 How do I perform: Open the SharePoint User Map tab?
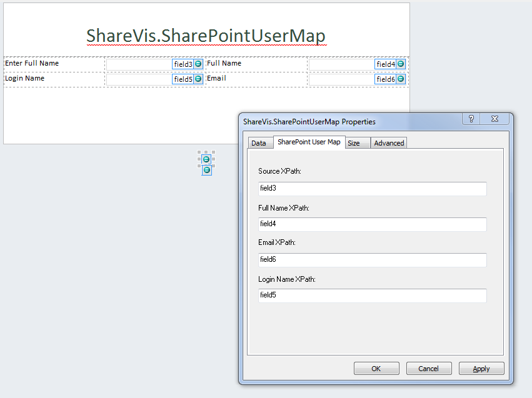coord(309,142)
